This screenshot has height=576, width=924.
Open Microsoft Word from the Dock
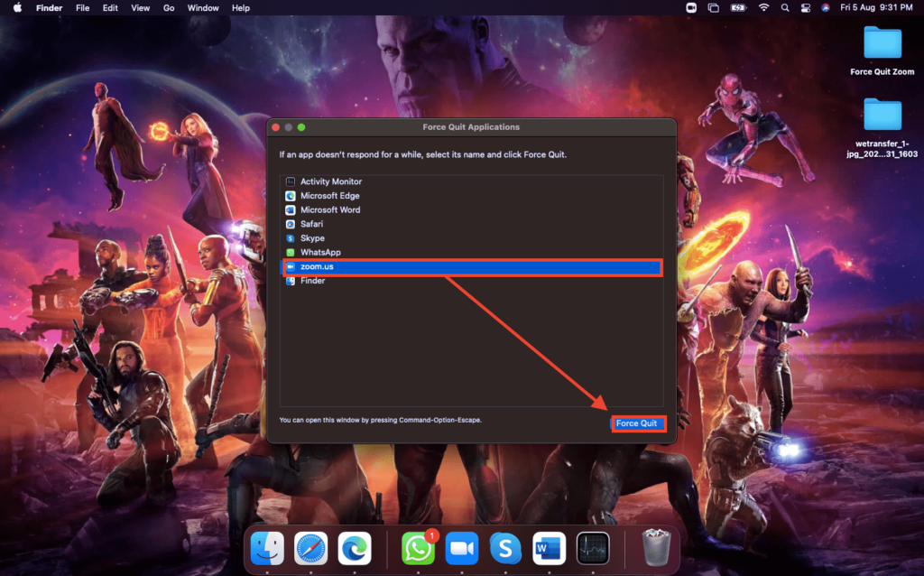tap(549, 548)
